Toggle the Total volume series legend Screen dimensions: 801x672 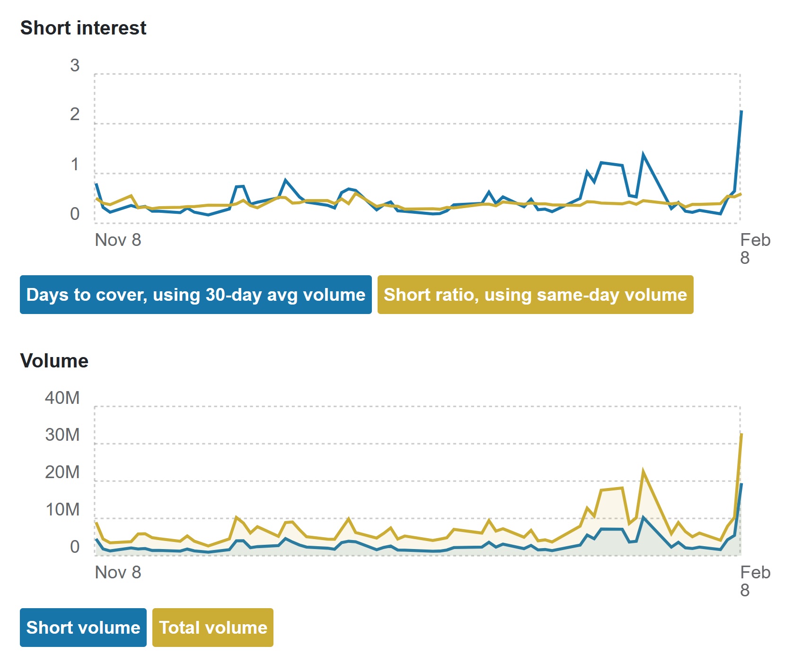[x=213, y=628]
